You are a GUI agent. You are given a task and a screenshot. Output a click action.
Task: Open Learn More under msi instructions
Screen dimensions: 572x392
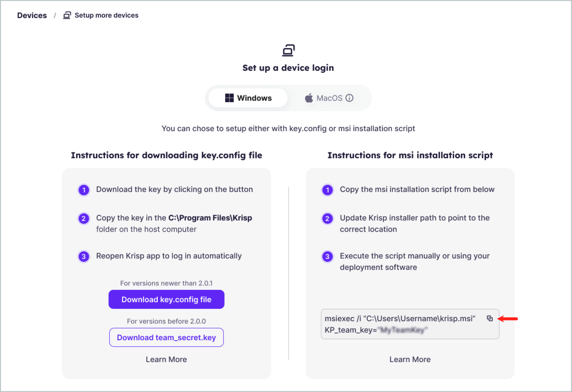pos(410,359)
